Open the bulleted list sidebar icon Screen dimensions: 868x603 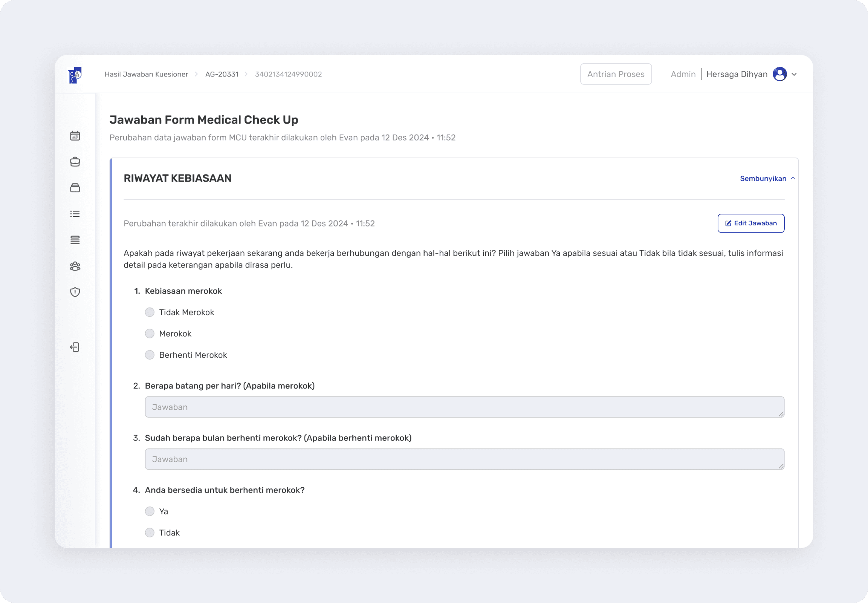75,214
